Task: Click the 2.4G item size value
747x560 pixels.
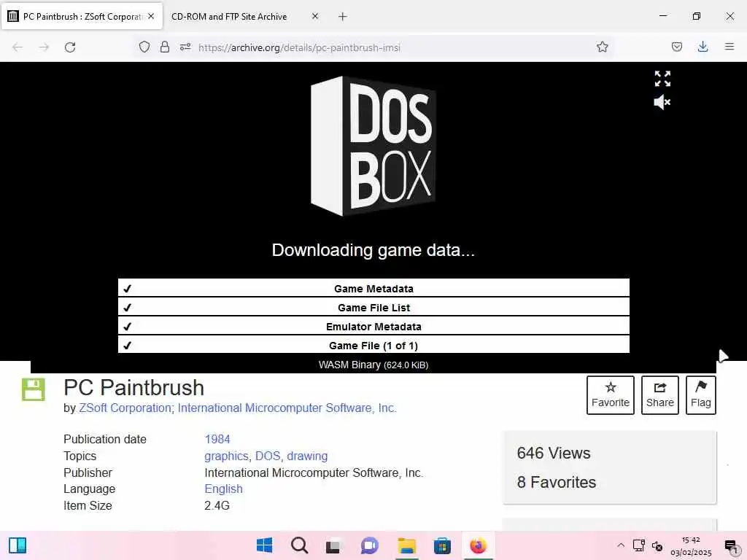Action: click(x=217, y=506)
